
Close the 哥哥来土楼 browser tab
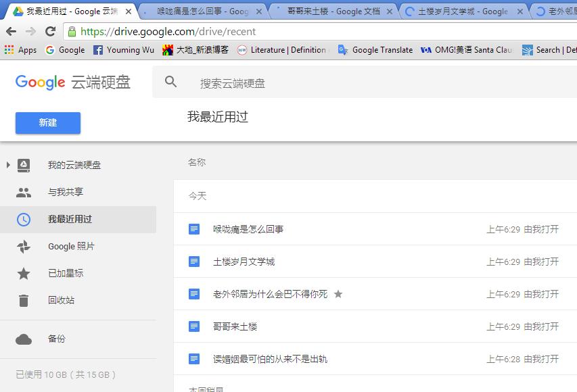(390, 11)
